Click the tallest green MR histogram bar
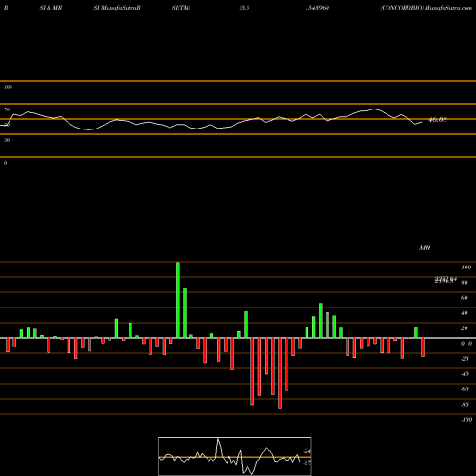 pyautogui.click(x=178, y=300)
